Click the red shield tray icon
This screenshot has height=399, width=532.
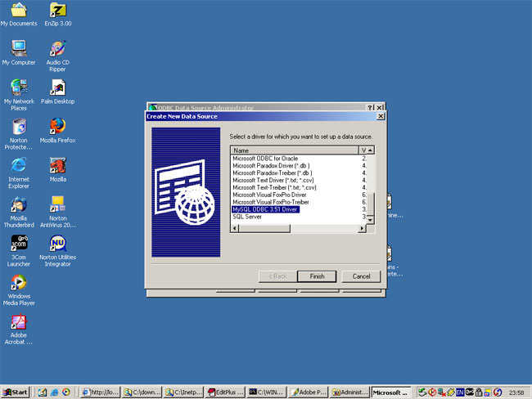coord(432,392)
